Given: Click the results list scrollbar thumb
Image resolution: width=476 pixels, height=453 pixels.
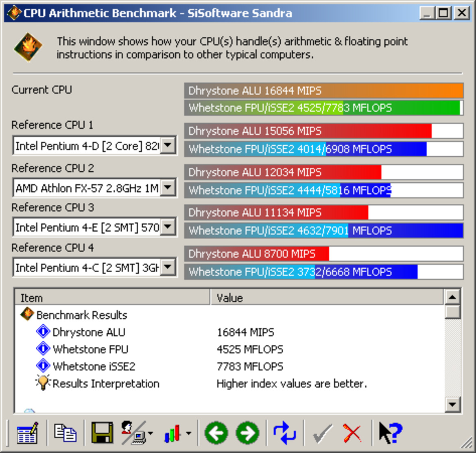Looking at the screenshot, I should point(452,312).
